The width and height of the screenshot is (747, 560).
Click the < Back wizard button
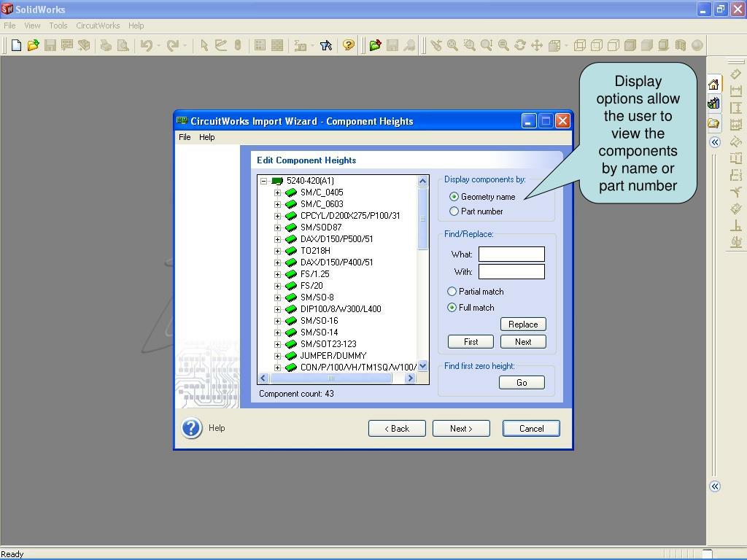(397, 429)
